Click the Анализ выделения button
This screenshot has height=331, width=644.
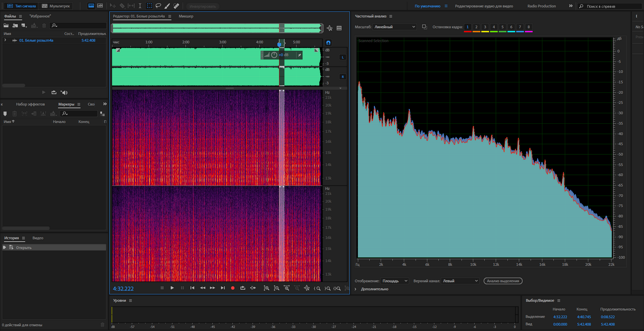point(503,281)
